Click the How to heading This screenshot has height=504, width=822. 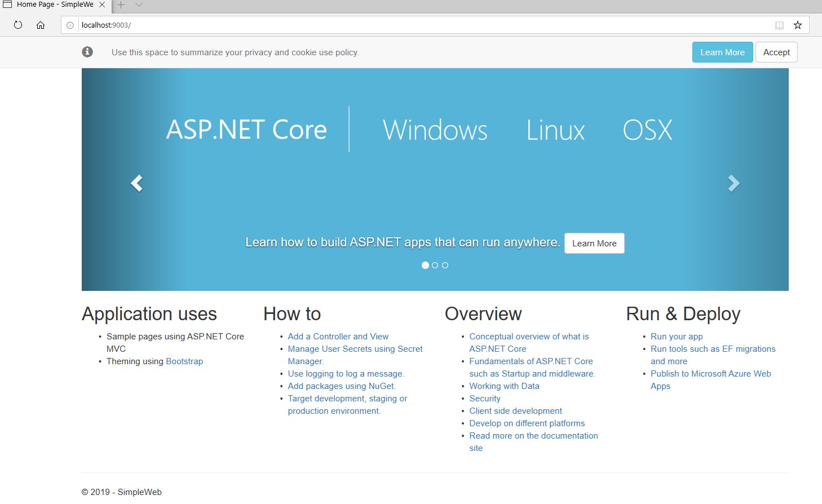point(292,314)
